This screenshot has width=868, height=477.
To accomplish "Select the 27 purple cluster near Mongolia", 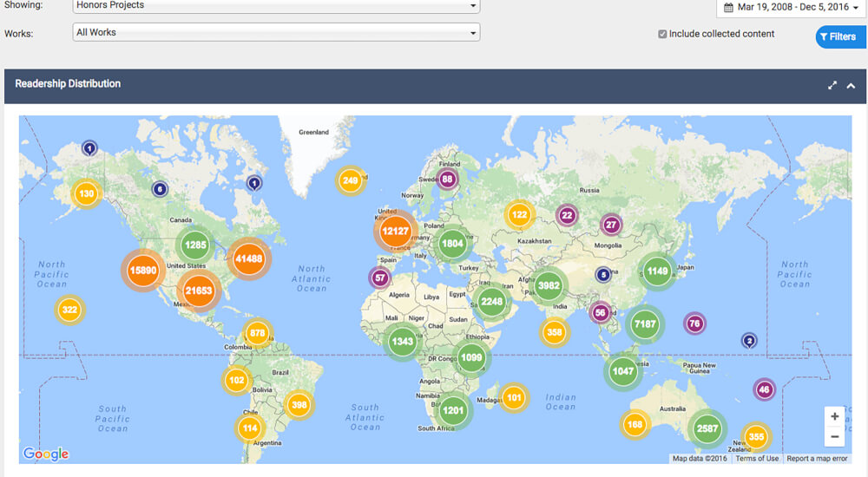I will pos(611,225).
